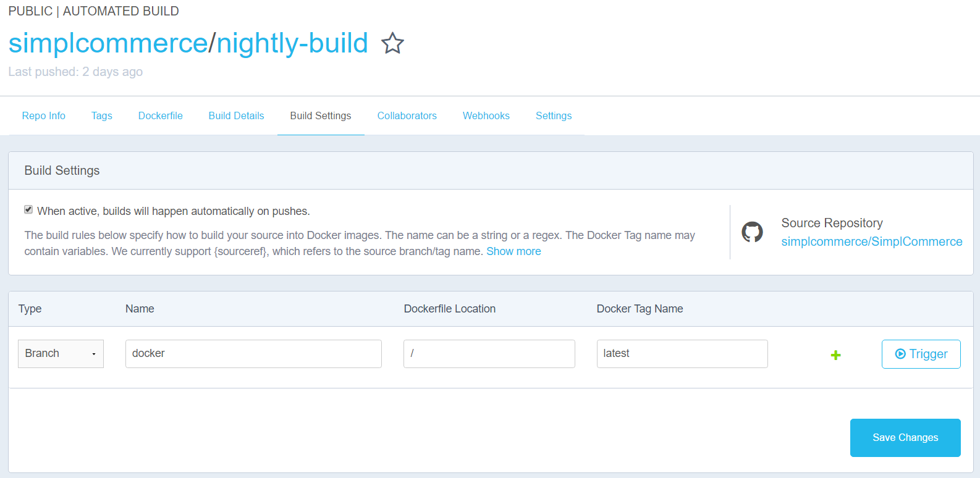The height and width of the screenshot is (478, 980).
Task: Trigger a build for the docker branch
Action: 921,354
